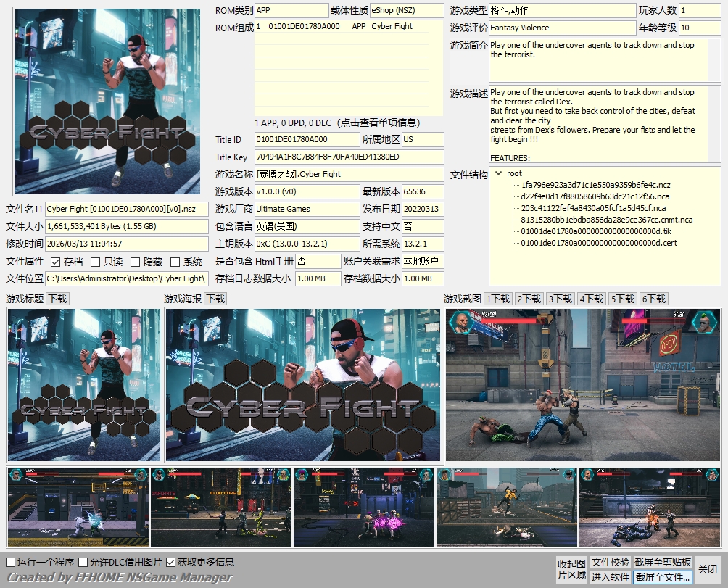Uncheck the 获取更多信息 checkbox

click(171, 563)
